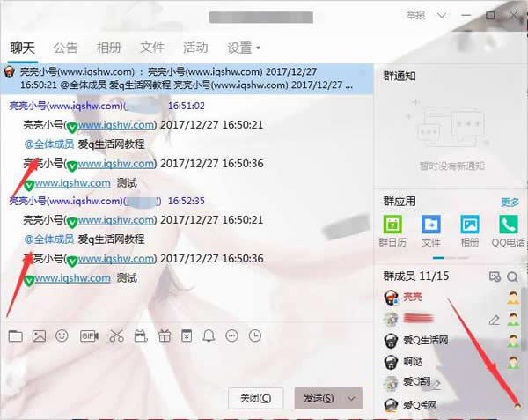
Task: Click the avatar of member 啊哒
Action: point(391,362)
